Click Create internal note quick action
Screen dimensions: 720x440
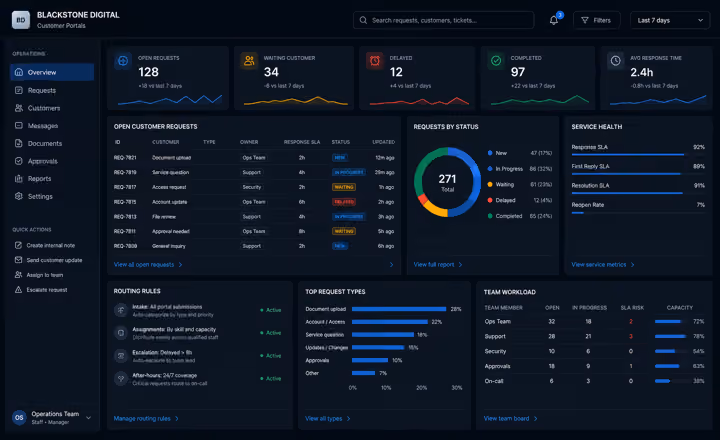coord(45,245)
